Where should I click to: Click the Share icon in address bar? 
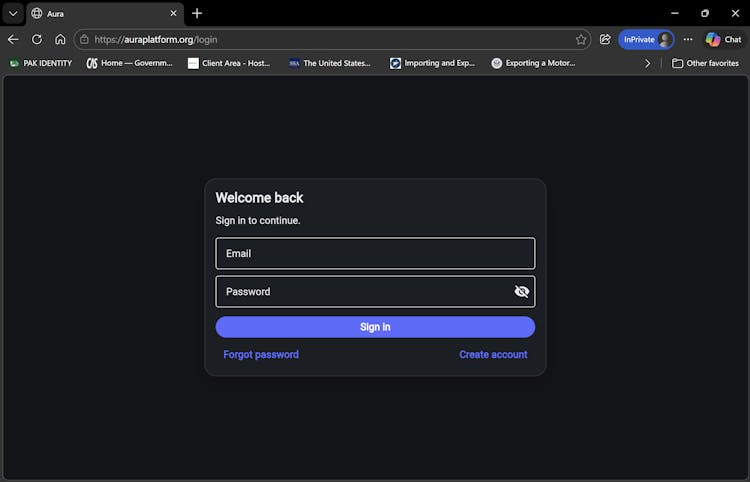click(x=605, y=40)
